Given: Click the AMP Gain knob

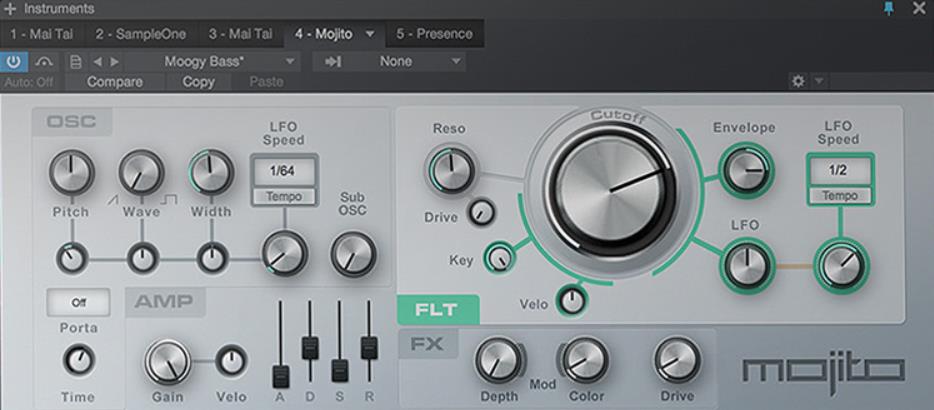Looking at the screenshot, I should [168, 362].
